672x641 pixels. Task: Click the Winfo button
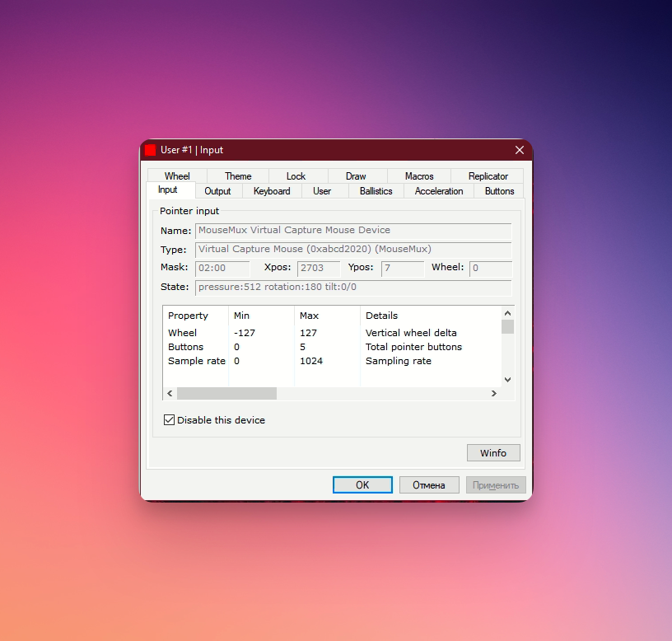click(x=493, y=453)
